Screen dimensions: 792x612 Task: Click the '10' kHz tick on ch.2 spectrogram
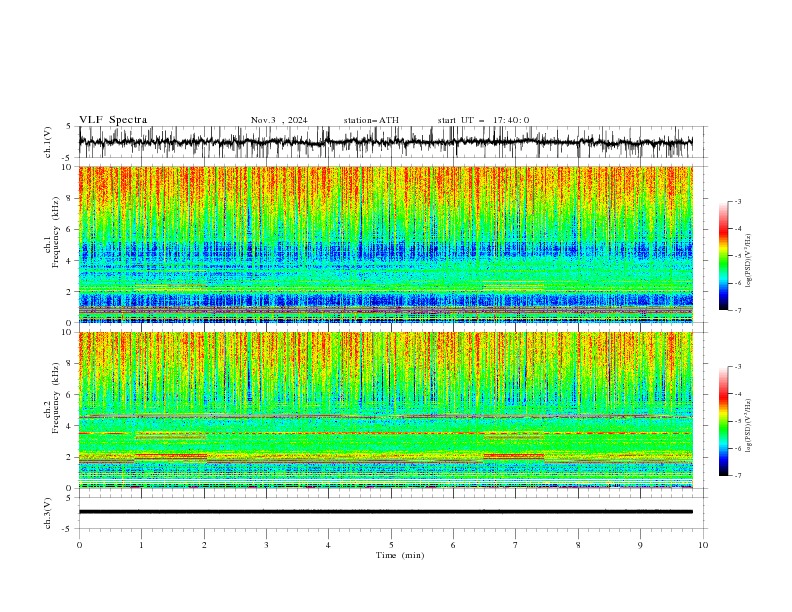pos(67,332)
